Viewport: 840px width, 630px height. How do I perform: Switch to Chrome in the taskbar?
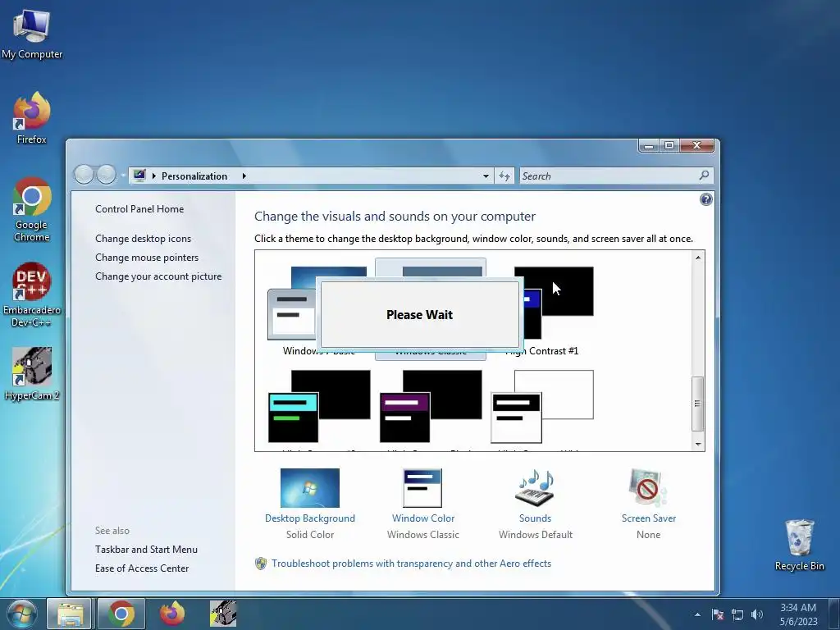pyautogui.click(x=121, y=614)
